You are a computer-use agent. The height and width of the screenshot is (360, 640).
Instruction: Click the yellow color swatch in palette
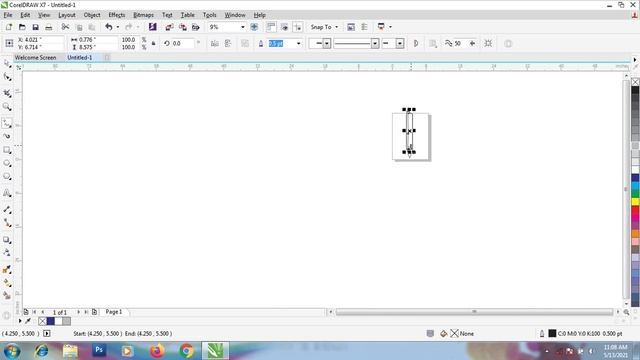coord(635,202)
